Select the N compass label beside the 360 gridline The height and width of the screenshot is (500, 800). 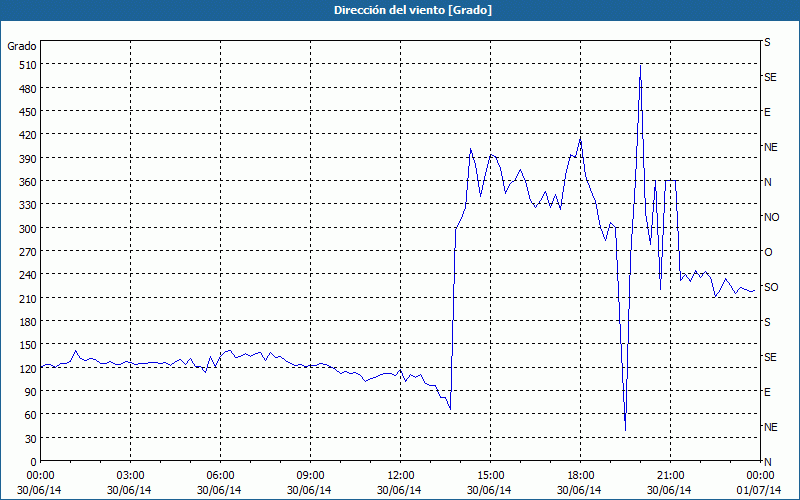click(767, 182)
